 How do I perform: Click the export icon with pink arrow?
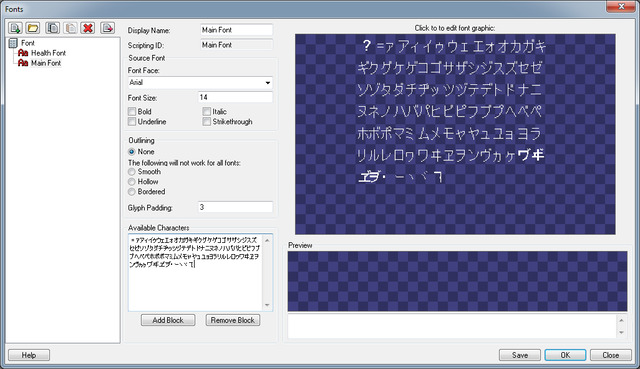(107, 28)
